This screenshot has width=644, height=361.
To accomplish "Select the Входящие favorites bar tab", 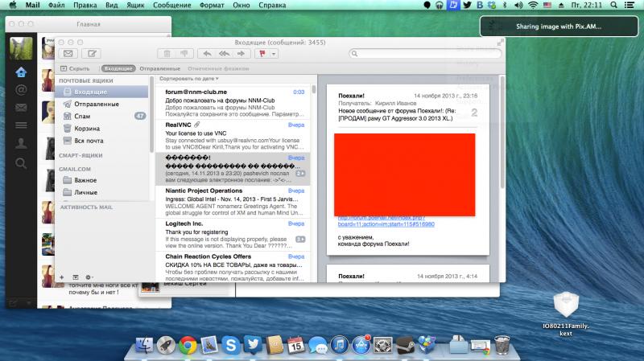I will (118, 68).
